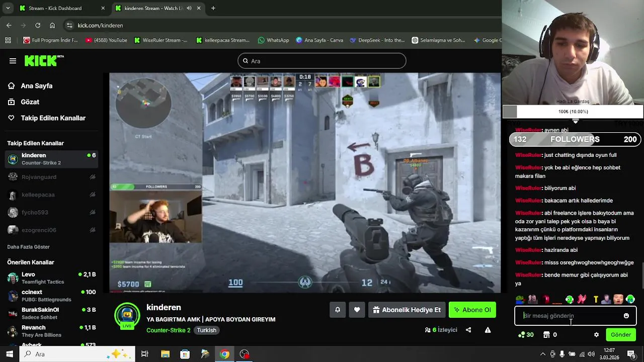Screen dimensions: 644x362
Task: Expand Daha Fazla Göster list
Action: [x=28, y=247]
